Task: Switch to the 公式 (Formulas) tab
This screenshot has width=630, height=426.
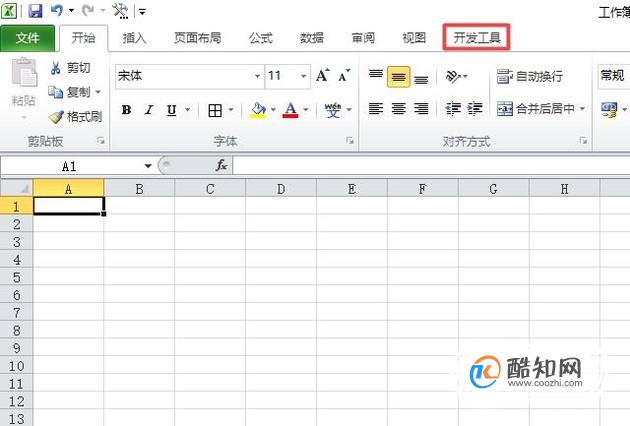Action: (261, 38)
